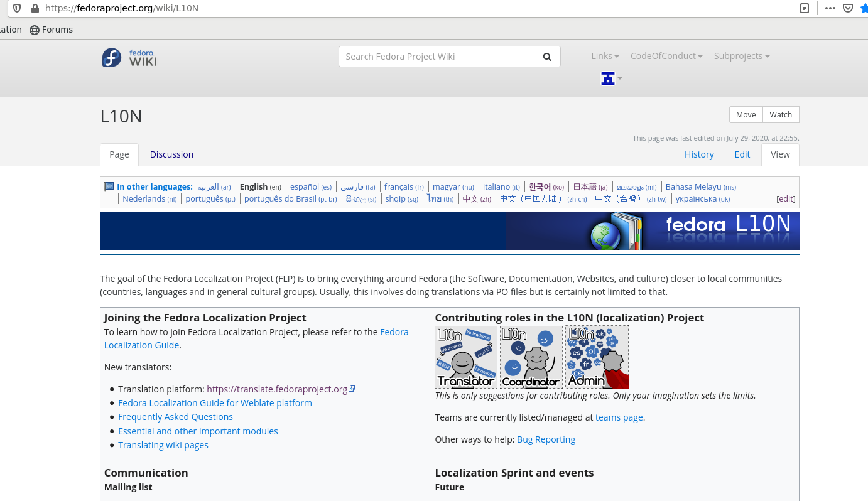Expand the Links dropdown menu
This screenshot has height=501, width=868.
(605, 56)
